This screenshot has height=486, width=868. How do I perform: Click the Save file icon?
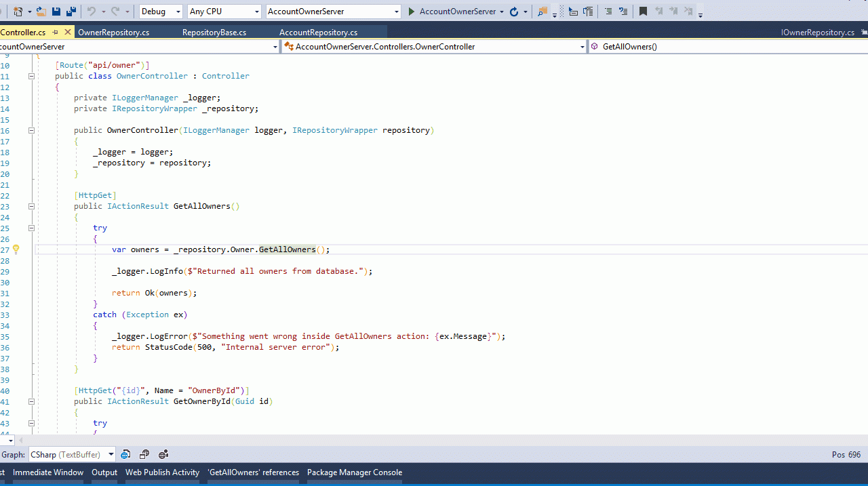(56, 12)
